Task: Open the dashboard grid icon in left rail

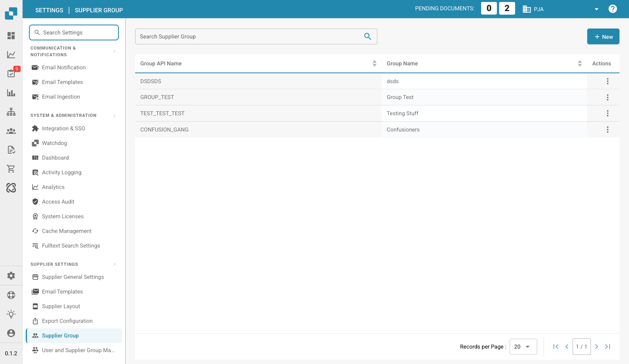Action: tap(11, 36)
